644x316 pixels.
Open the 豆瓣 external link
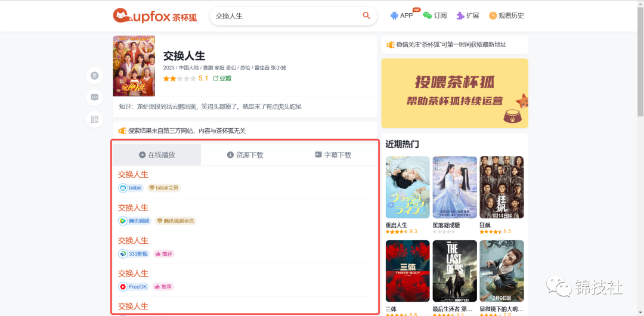coord(222,79)
